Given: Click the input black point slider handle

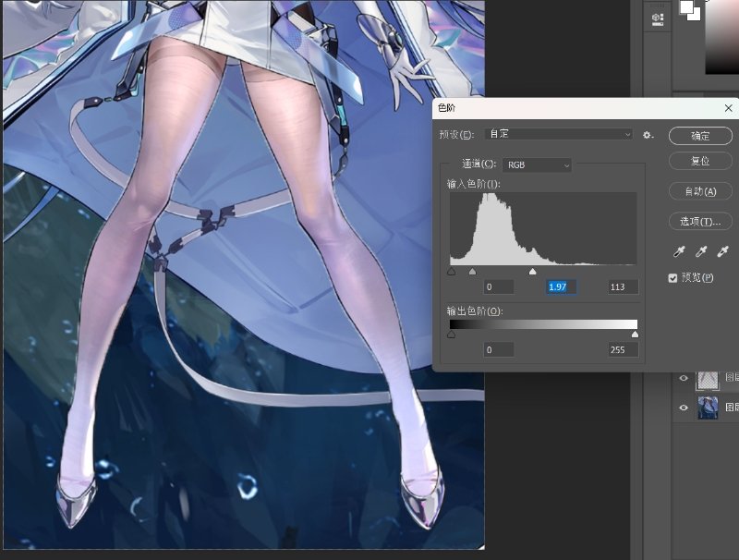Looking at the screenshot, I should pos(451,272).
